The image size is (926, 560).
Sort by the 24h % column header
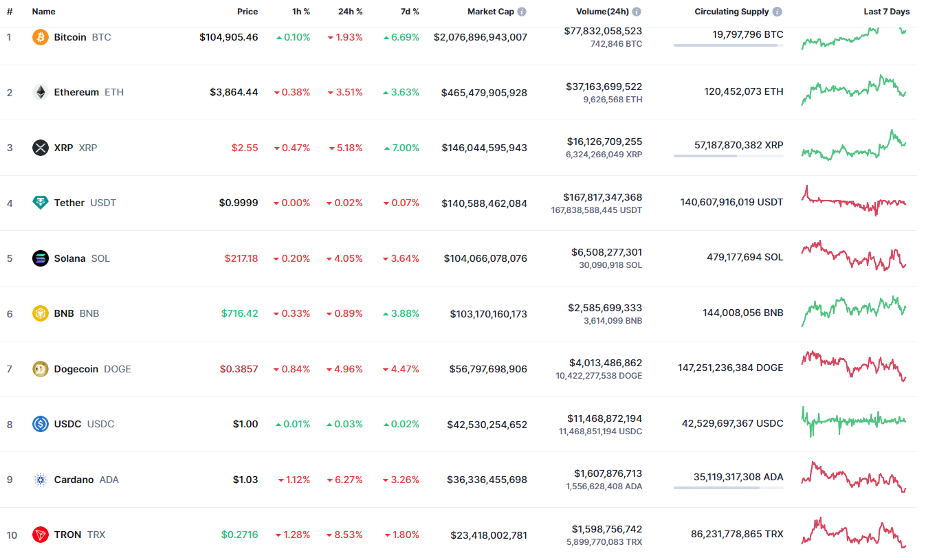[x=349, y=12]
